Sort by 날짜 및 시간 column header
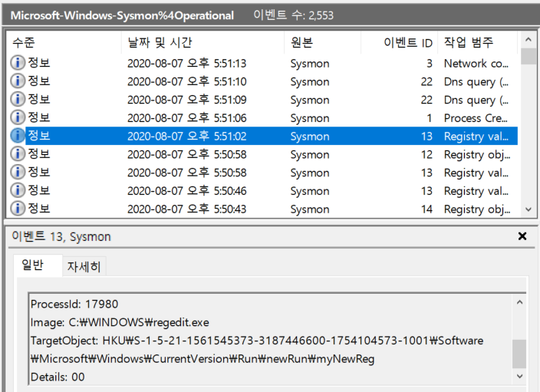 click(x=202, y=43)
